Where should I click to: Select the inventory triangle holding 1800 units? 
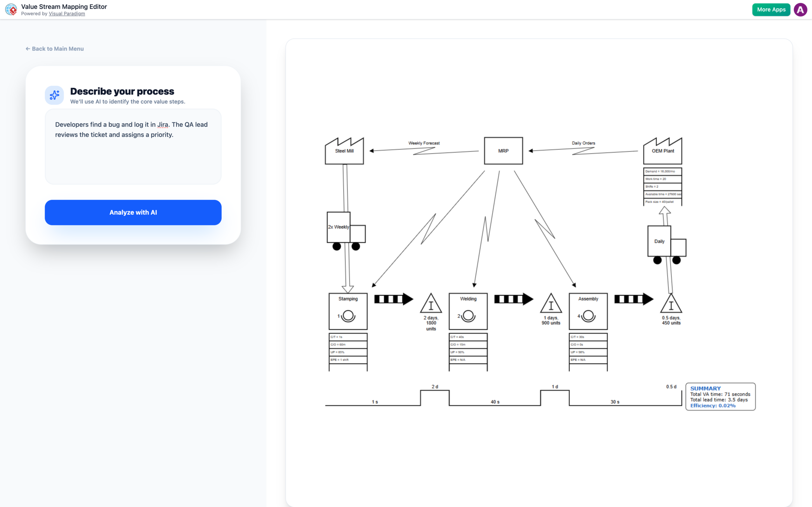pyautogui.click(x=431, y=305)
